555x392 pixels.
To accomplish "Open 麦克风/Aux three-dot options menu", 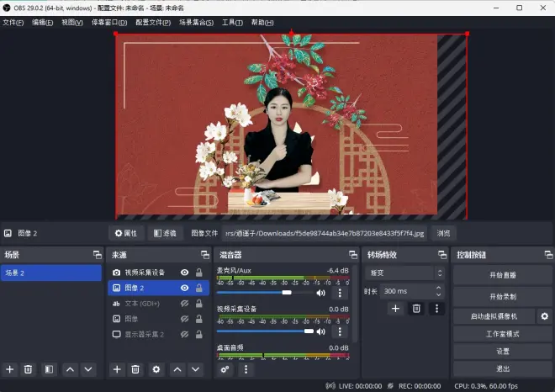I will (x=340, y=294).
